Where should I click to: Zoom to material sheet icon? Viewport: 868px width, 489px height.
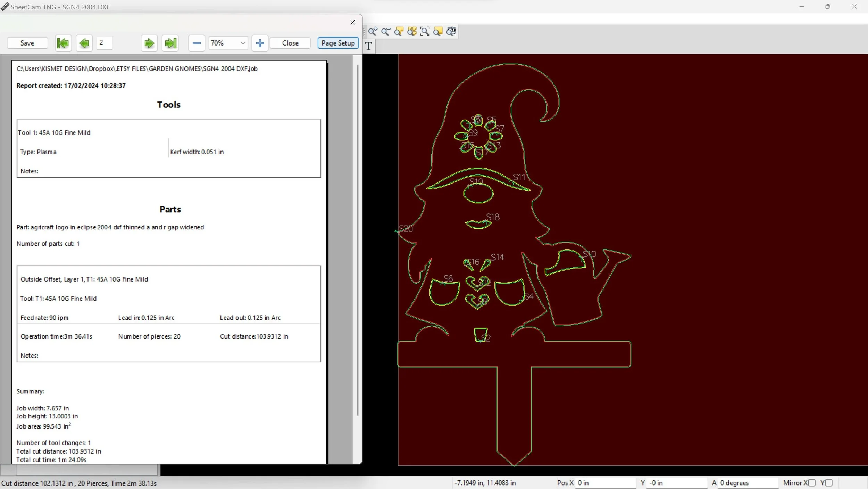(x=438, y=32)
